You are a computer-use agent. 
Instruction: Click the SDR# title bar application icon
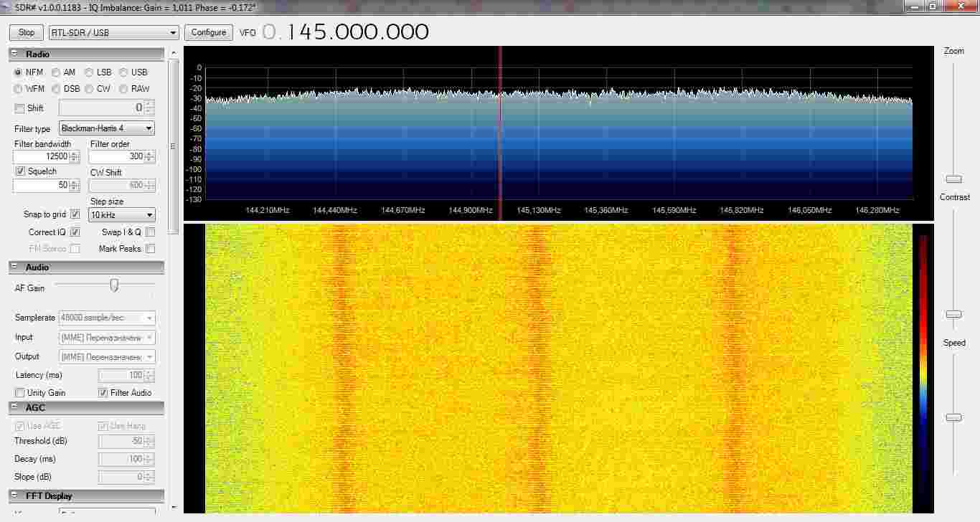[7, 6]
